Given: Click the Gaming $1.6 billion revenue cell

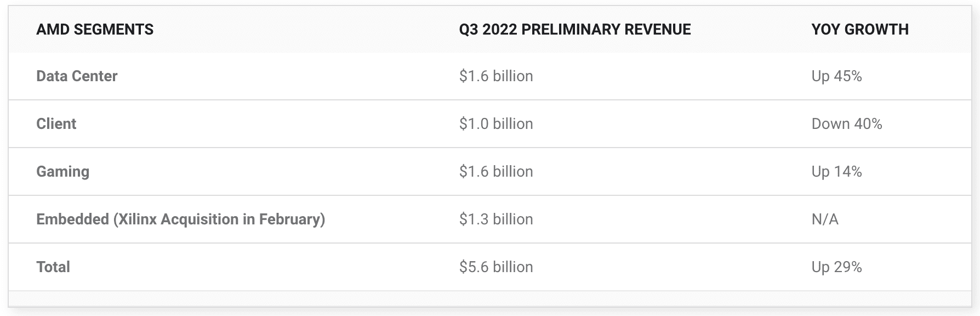Looking at the screenshot, I should point(496,171).
